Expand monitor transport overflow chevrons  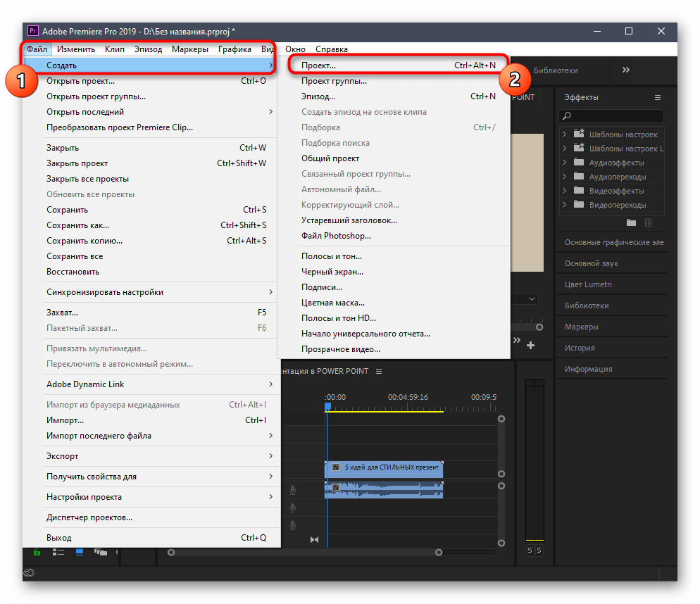(517, 340)
